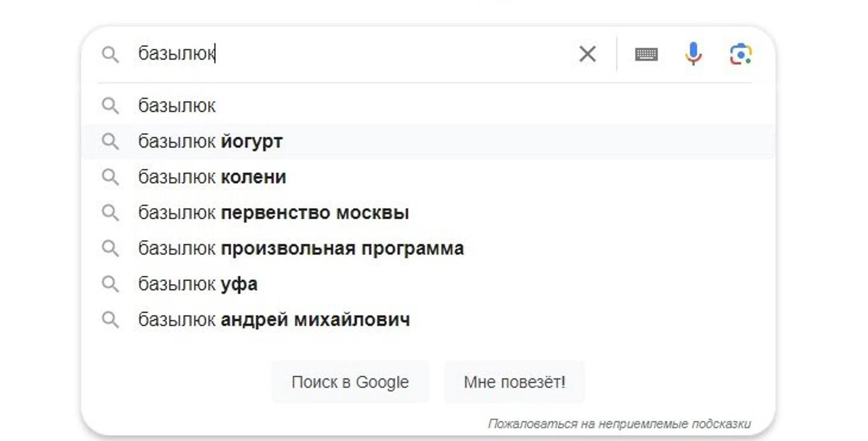Choose suggestion 'базылюк йогурт'
The image size is (868, 441).
210,141
